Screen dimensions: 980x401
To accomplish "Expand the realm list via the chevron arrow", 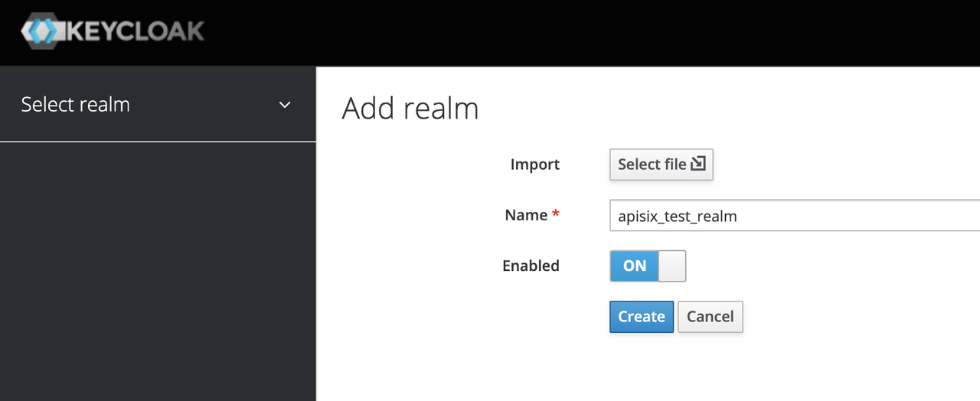I will coord(285,105).
